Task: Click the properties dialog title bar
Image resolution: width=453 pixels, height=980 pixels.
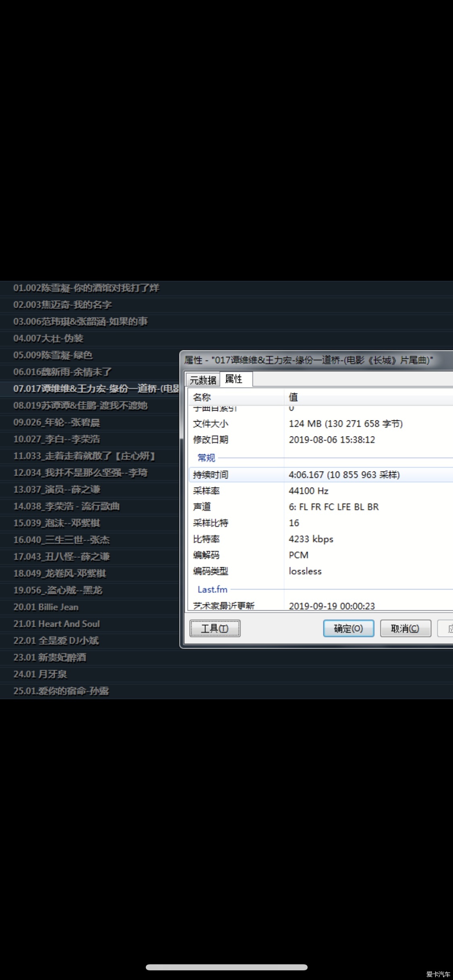Action: 317,360
